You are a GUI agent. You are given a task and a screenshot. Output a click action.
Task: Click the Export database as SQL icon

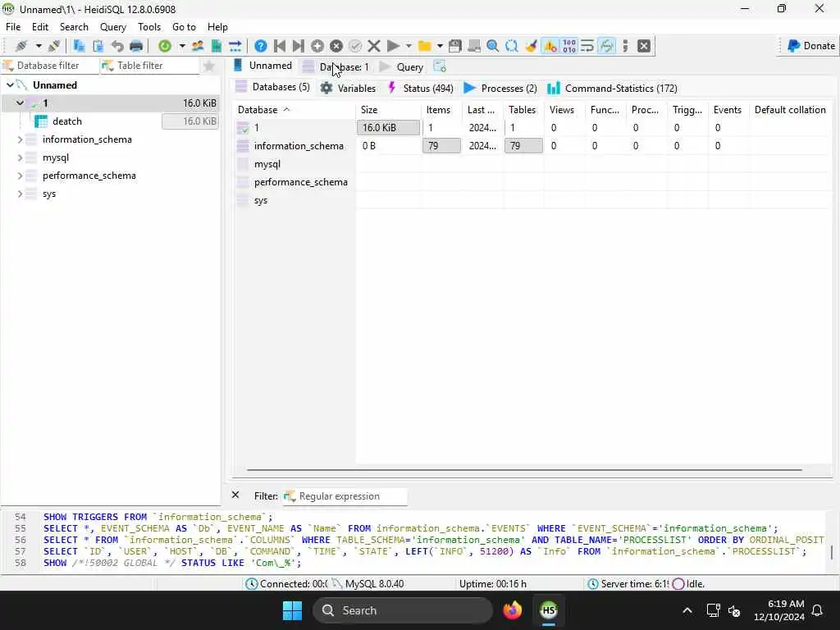click(217, 46)
